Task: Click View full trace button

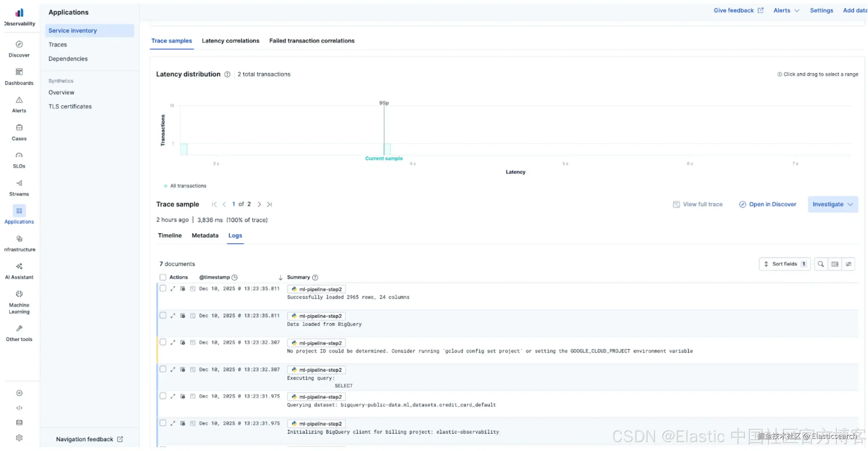Action: pos(698,205)
